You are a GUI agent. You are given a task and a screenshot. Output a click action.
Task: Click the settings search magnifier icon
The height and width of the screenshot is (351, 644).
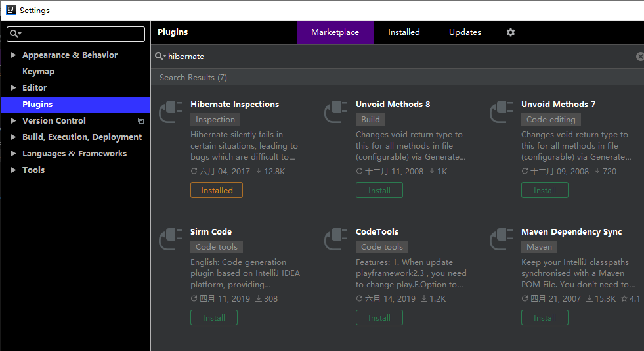pyautogui.click(x=15, y=34)
